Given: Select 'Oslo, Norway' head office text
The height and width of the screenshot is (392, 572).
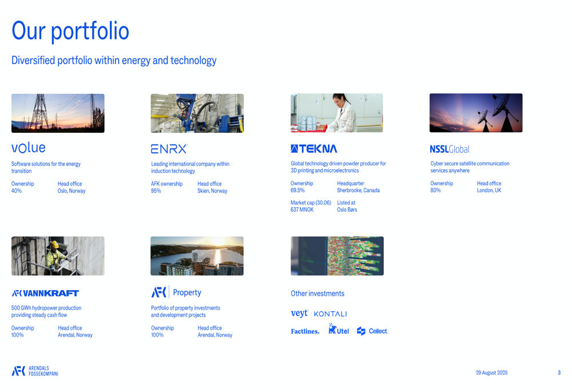Looking at the screenshot, I should [71, 191].
